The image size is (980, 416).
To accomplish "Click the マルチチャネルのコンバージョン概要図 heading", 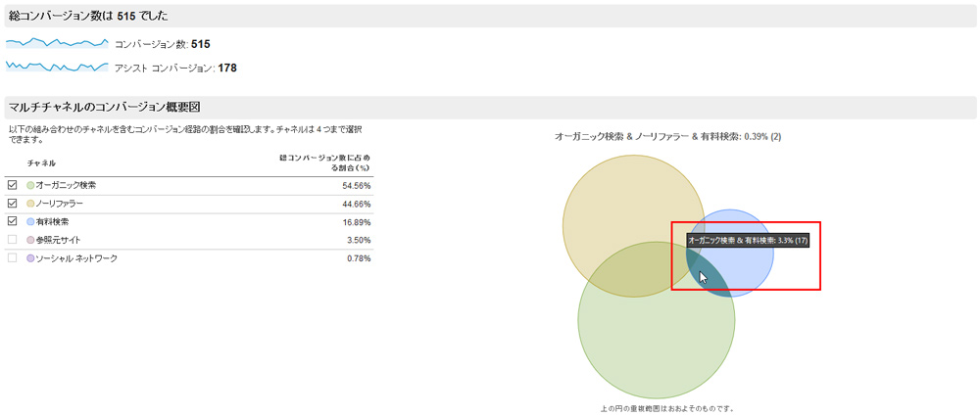I will tap(104, 107).
